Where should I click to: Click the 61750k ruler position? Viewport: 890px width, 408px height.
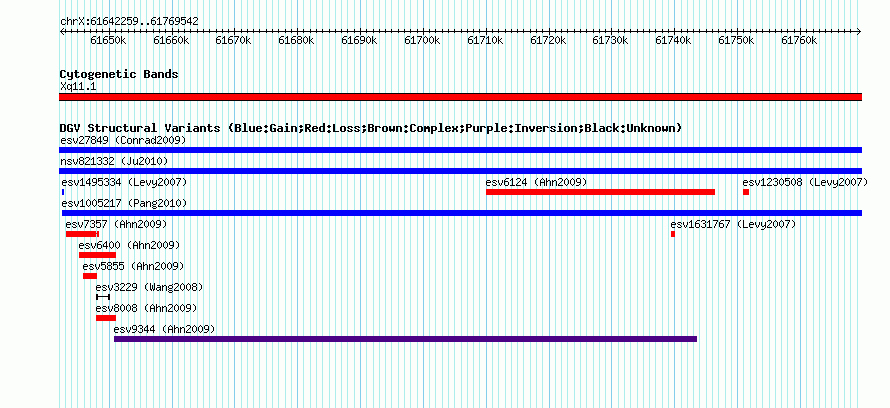click(x=737, y=40)
